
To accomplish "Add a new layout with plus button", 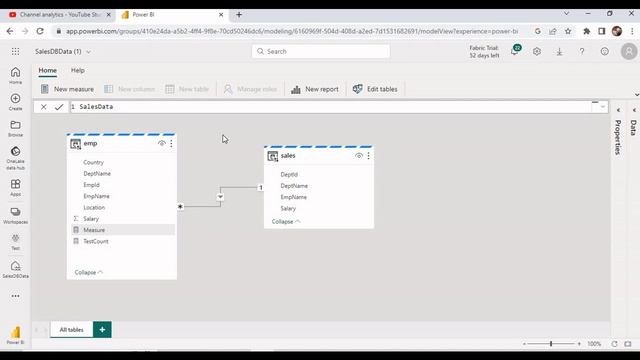I will tap(102, 330).
